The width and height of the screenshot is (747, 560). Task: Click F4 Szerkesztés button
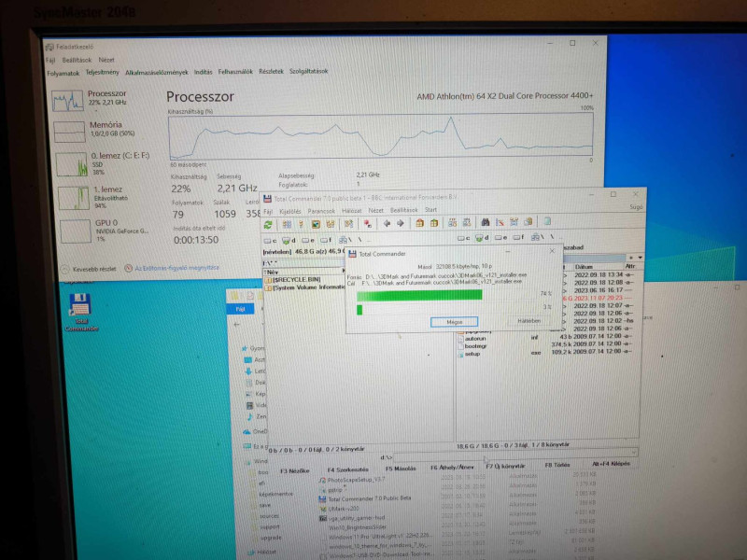pyautogui.click(x=347, y=469)
